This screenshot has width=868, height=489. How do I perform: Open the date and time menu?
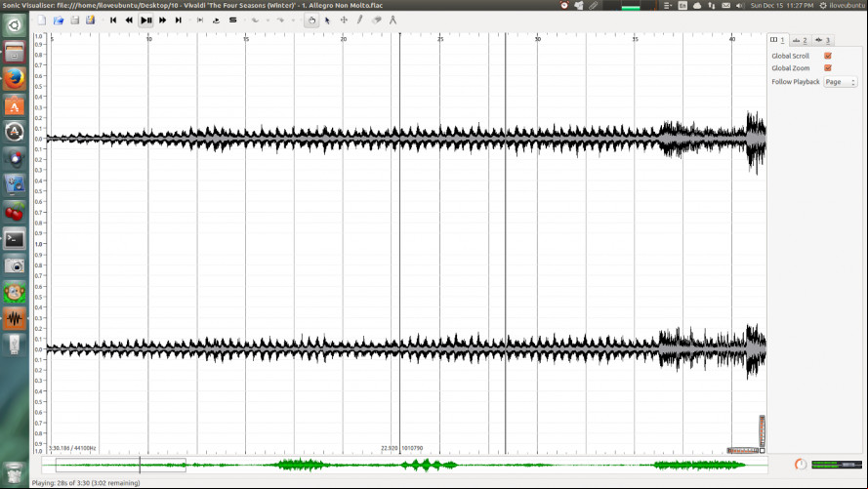pos(782,5)
